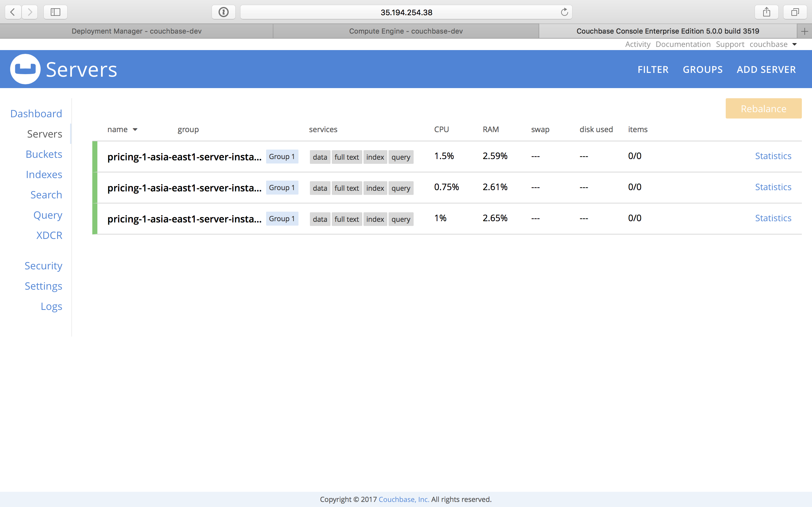Click the back navigation arrow
Screen dimensions: 812x507
[12, 12]
